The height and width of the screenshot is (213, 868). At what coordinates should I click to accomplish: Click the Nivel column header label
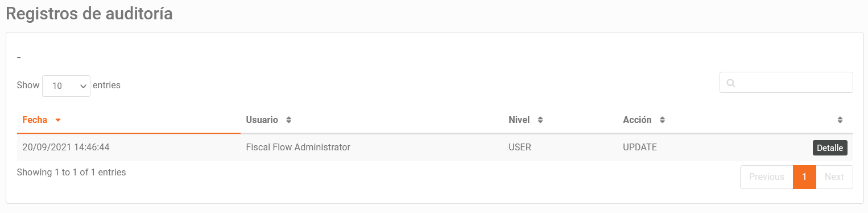[x=519, y=120]
